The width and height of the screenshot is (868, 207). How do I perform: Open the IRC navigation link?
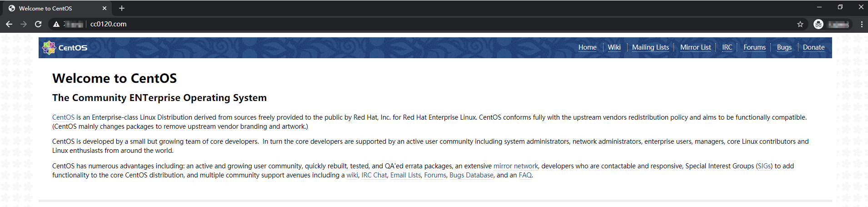[x=727, y=47]
